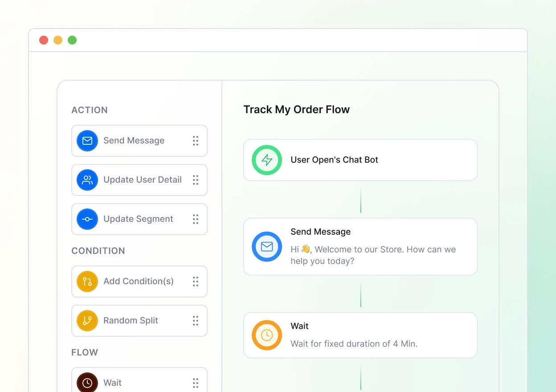Click the drag handle next to Update Segment
The image size is (556, 392).
coord(196,219)
